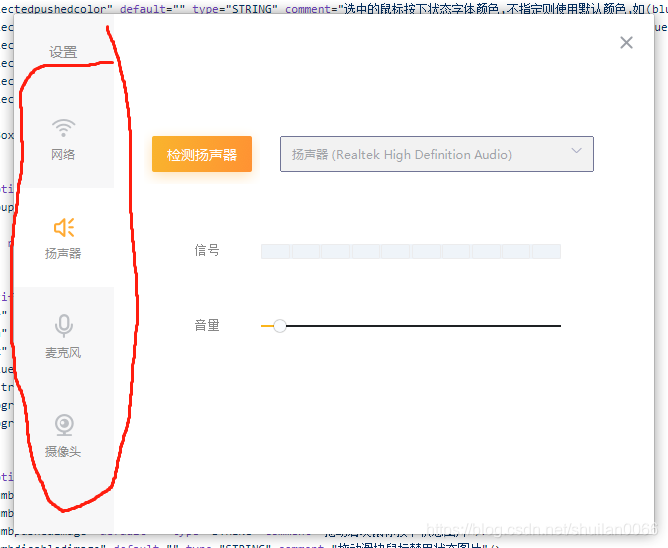Click the volume slider handle

(x=280, y=326)
